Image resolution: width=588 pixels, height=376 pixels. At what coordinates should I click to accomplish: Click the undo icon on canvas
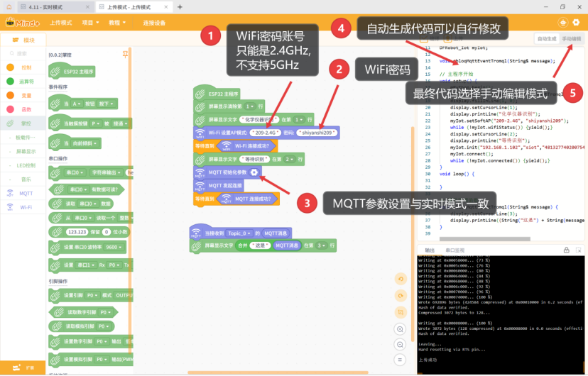pyautogui.click(x=401, y=279)
